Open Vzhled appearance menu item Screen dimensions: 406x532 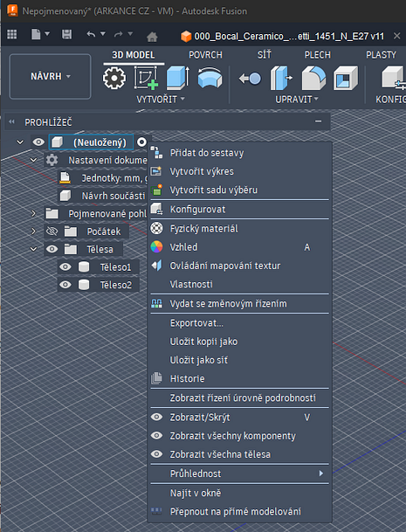pos(239,247)
